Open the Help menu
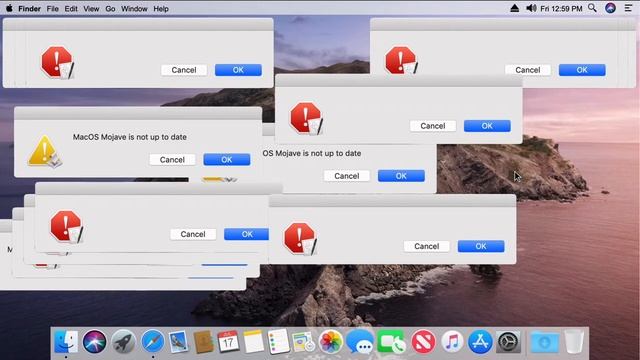 161,9
